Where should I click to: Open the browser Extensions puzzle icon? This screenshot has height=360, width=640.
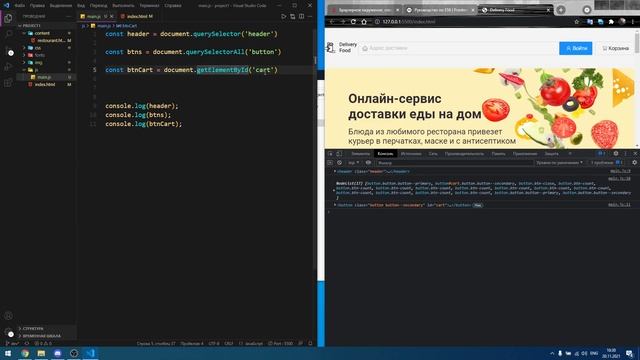coord(611,22)
